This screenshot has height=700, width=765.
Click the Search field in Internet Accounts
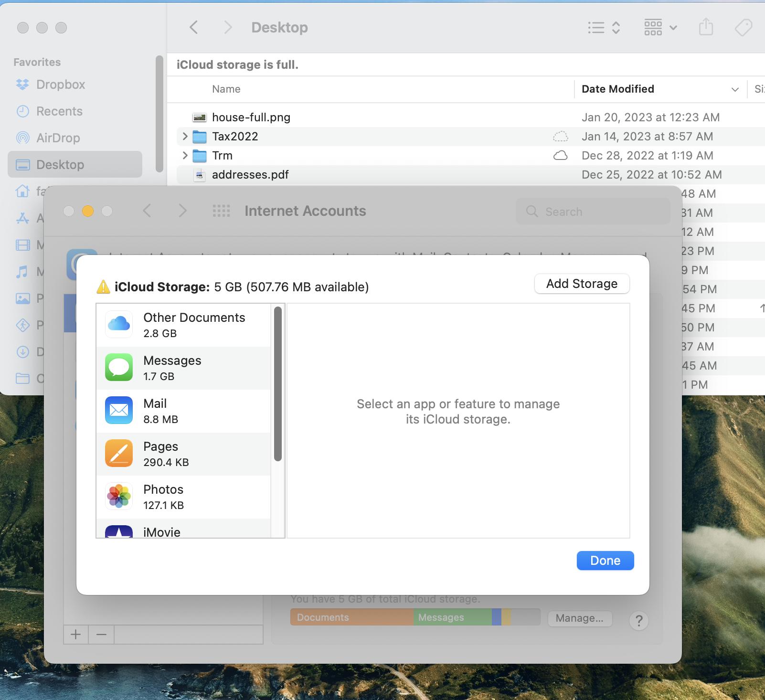tap(594, 211)
